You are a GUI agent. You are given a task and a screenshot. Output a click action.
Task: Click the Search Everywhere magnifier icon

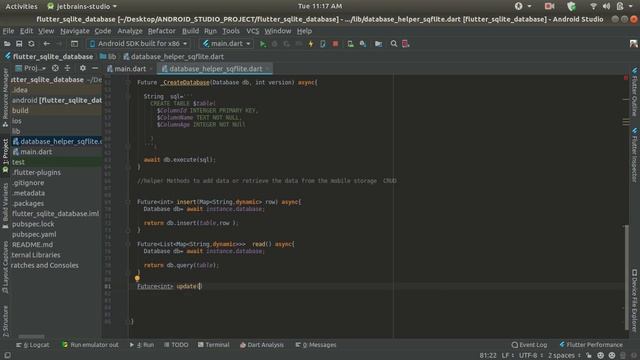393,44
